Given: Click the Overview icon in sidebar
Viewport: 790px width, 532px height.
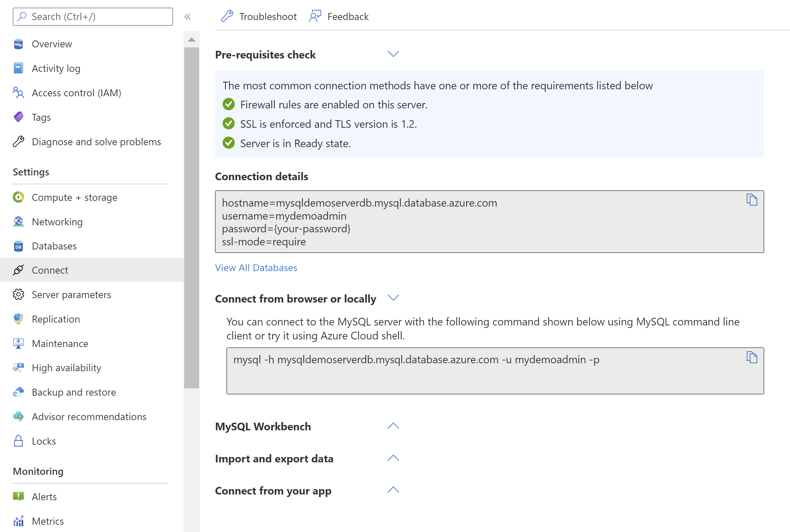Looking at the screenshot, I should coord(18,43).
